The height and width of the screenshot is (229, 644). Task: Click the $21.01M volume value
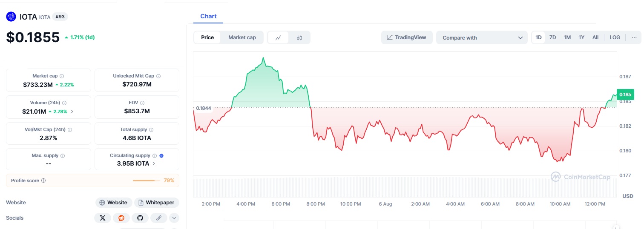tap(34, 112)
